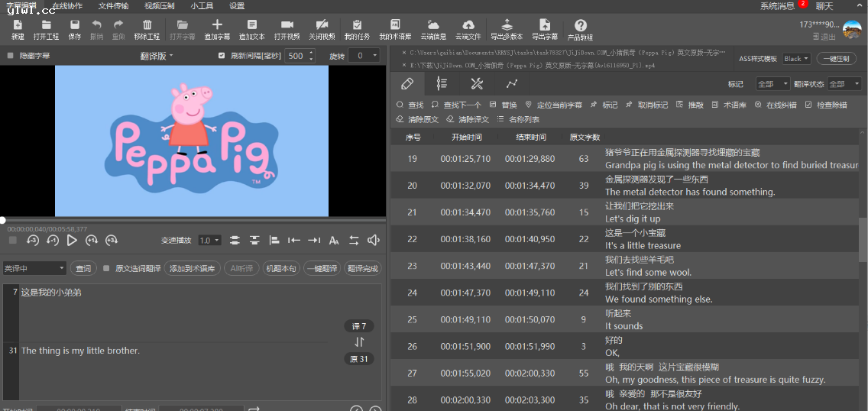The width and height of the screenshot is (868, 411).
Task: Click the video progress slider handle
Action: 3,220
